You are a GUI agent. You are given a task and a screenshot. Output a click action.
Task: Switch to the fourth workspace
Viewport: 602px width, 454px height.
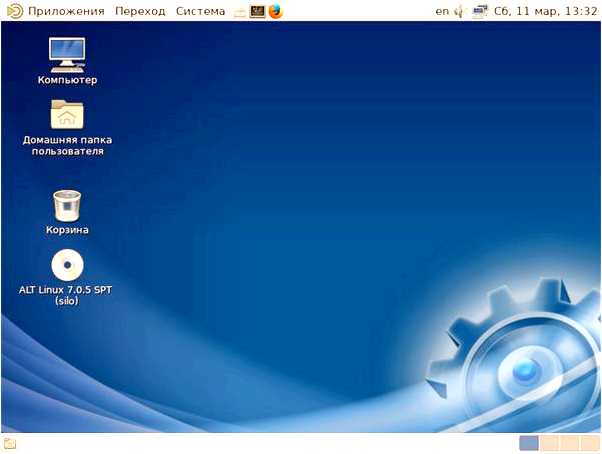pyautogui.click(x=589, y=443)
